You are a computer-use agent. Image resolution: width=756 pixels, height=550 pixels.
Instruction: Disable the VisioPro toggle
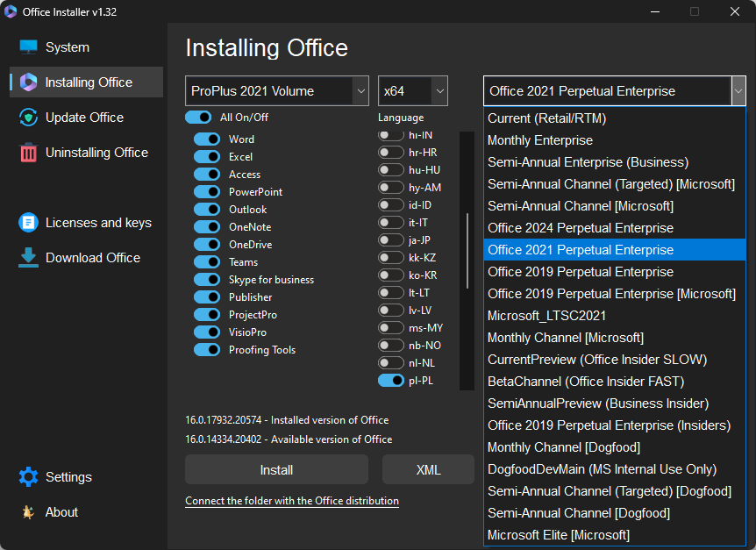(207, 332)
